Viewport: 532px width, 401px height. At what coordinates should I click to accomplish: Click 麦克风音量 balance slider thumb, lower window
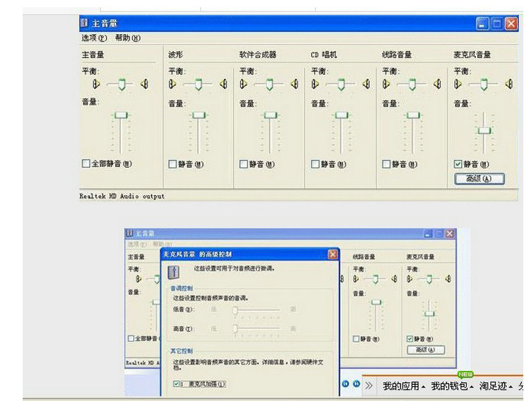[429, 279]
